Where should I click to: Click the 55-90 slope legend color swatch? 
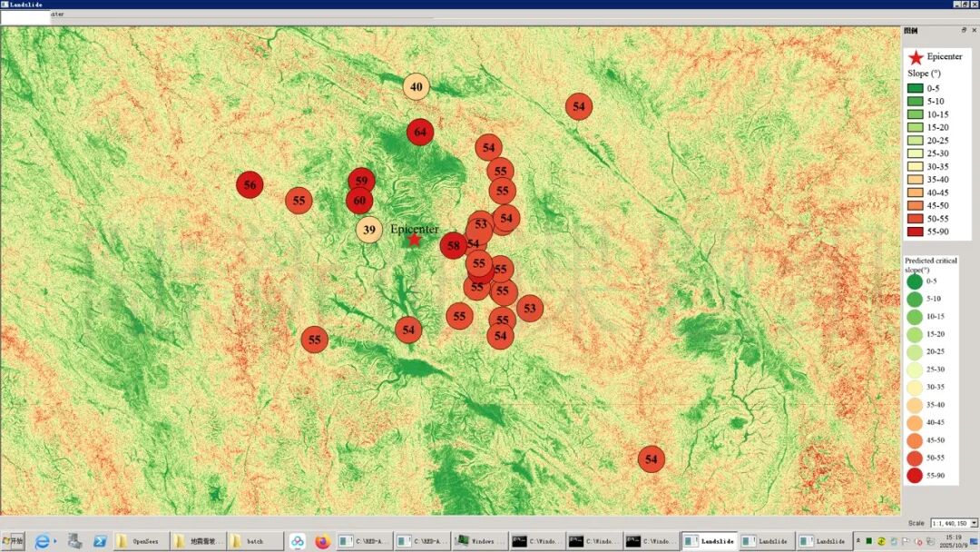pos(915,232)
